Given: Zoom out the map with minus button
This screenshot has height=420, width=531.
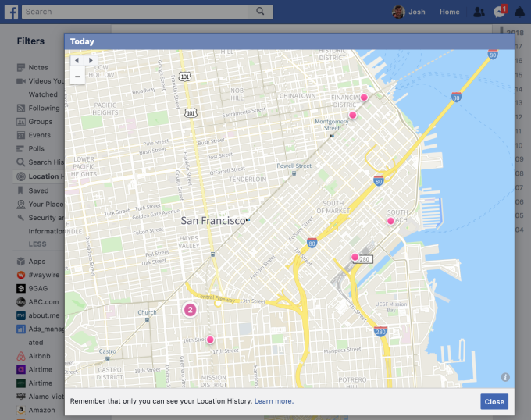Looking at the screenshot, I should (77, 77).
